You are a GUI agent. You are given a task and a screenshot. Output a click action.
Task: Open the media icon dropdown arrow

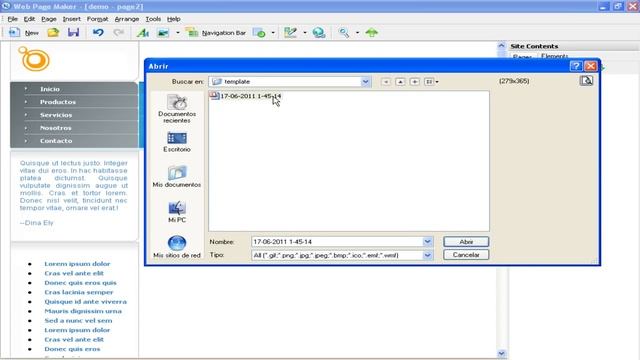click(x=273, y=33)
